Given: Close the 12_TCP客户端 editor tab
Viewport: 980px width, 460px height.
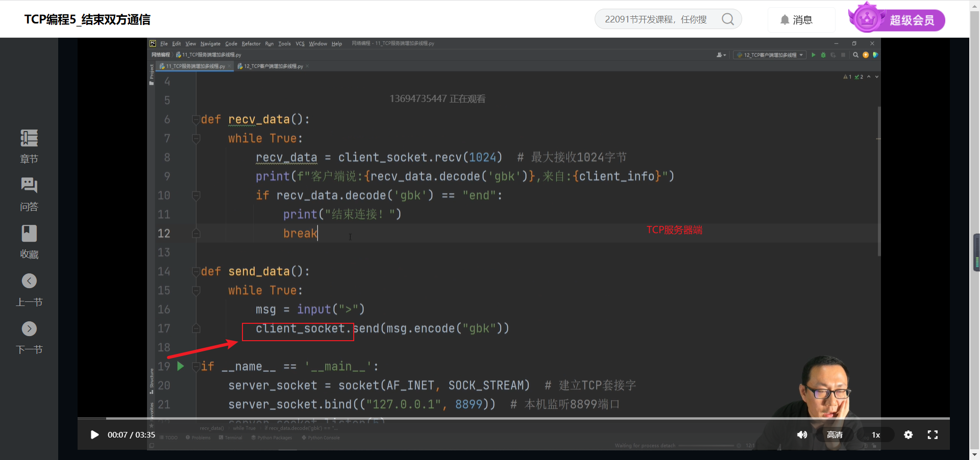Looking at the screenshot, I should [x=307, y=66].
